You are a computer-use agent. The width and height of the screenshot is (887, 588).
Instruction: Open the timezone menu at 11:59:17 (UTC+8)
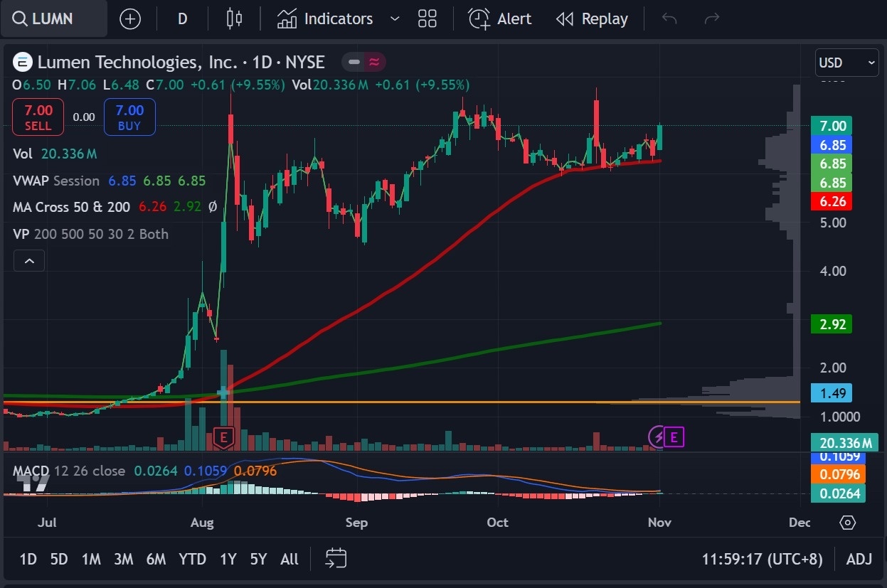(762, 559)
